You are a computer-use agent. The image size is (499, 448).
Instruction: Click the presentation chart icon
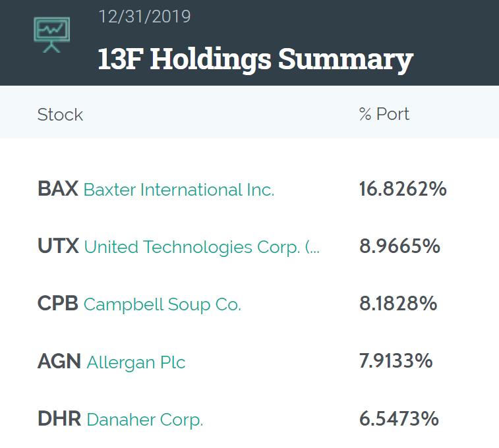tap(52, 35)
